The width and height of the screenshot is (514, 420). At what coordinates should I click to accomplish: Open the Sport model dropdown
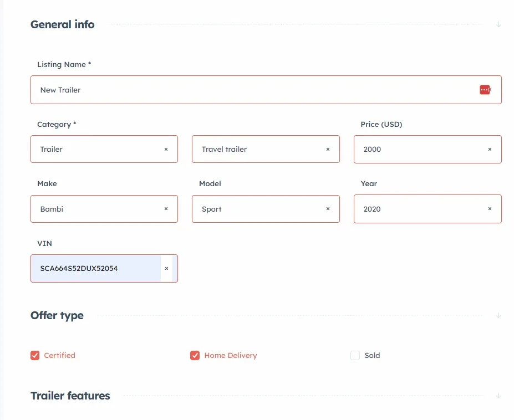[266, 209]
